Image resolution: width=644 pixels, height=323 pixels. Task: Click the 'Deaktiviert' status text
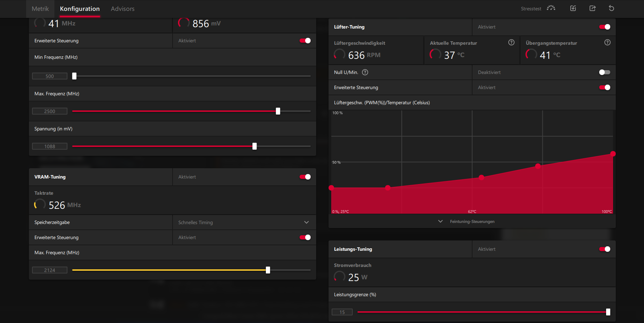tap(489, 72)
